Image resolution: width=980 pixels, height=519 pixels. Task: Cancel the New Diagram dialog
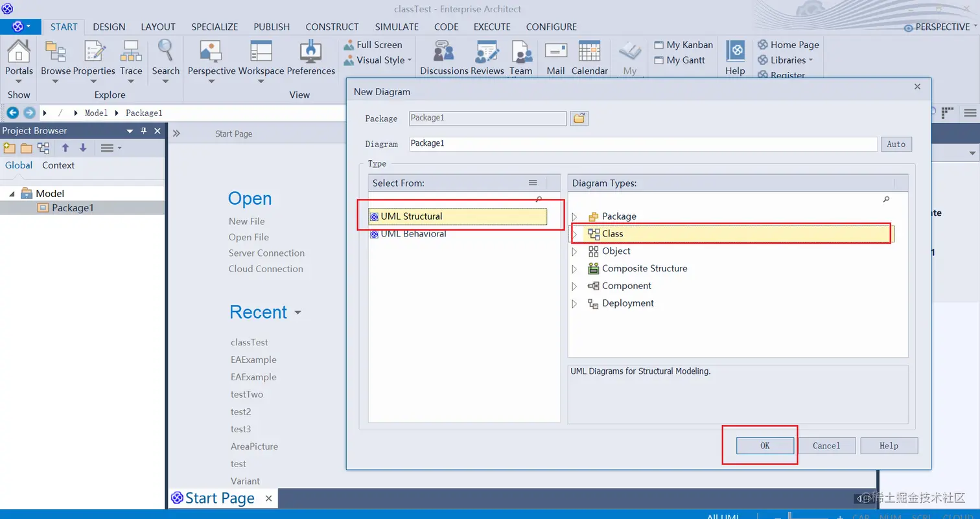(826, 446)
